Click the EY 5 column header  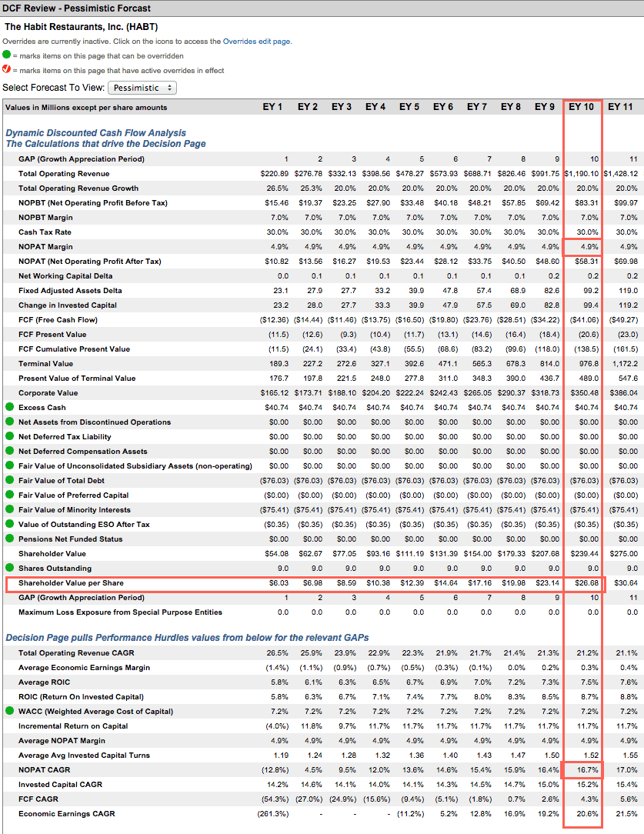409,107
